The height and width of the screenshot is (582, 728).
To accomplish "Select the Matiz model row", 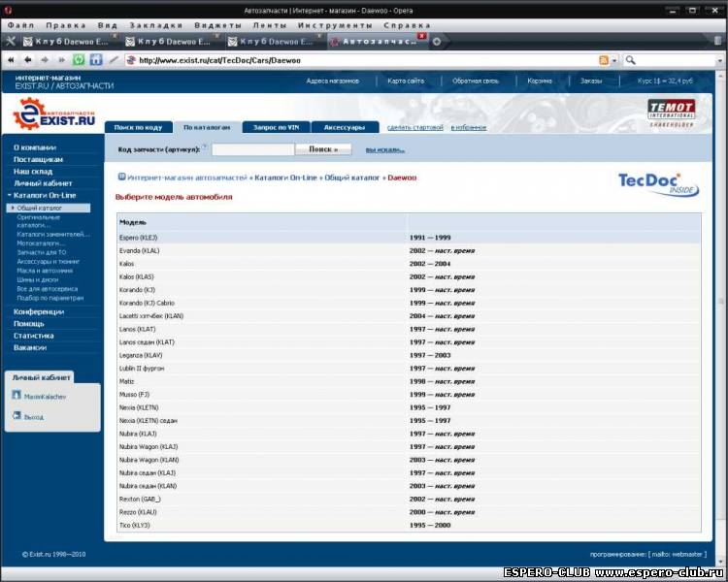I will click(x=409, y=381).
